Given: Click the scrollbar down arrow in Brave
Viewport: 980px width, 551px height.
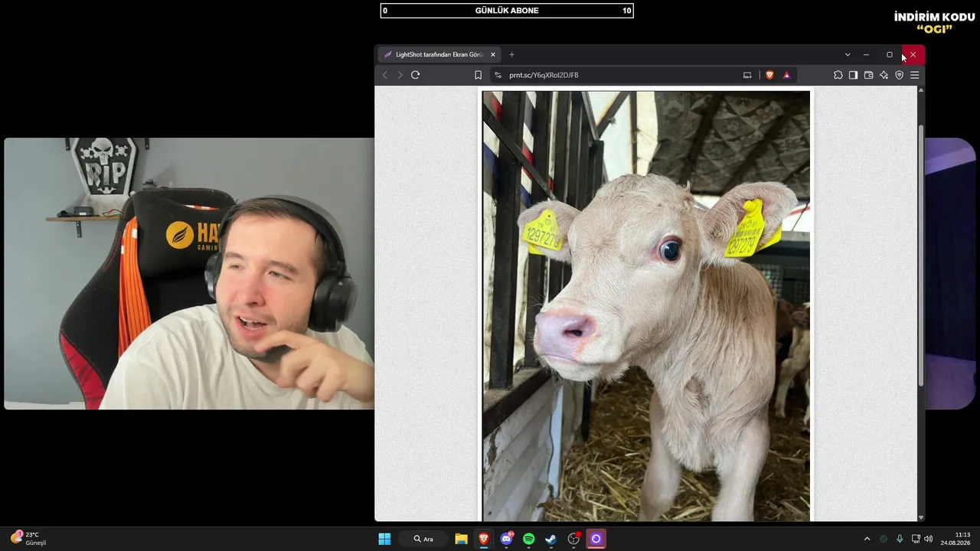Looking at the screenshot, I should tap(921, 517).
